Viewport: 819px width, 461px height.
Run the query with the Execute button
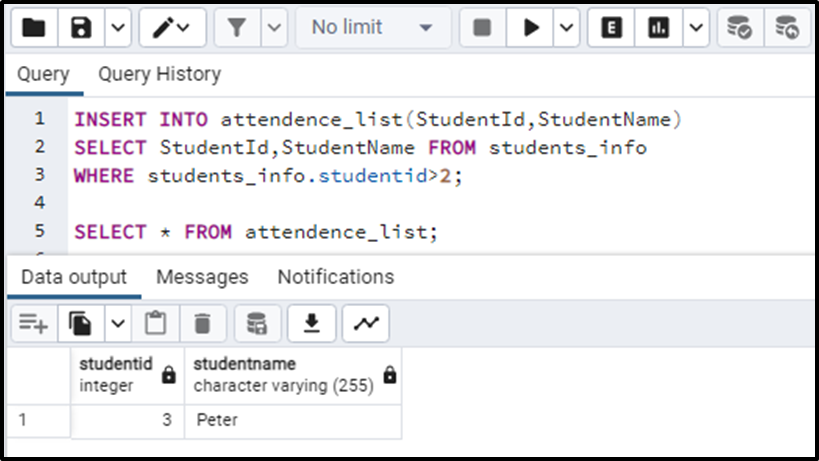(529, 29)
